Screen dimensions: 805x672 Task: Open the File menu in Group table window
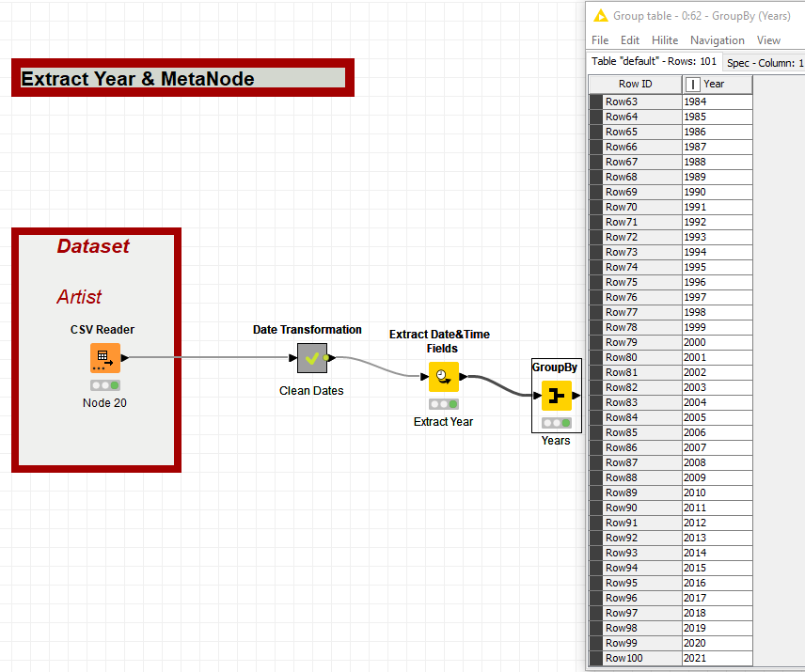pyautogui.click(x=600, y=40)
